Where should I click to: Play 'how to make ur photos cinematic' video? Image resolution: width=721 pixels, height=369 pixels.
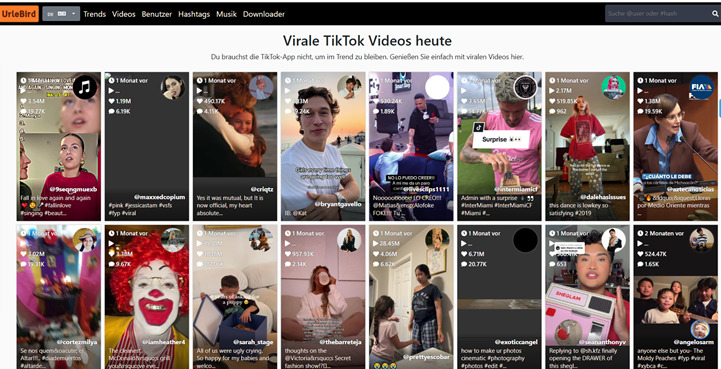click(x=499, y=297)
